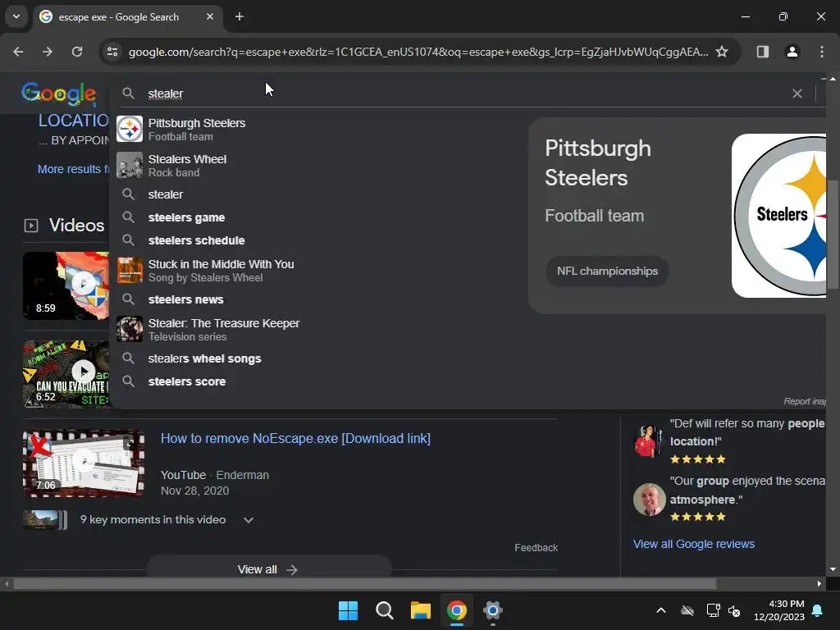Reload the current page
Image resolution: width=840 pixels, height=630 pixels.
point(77,52)
